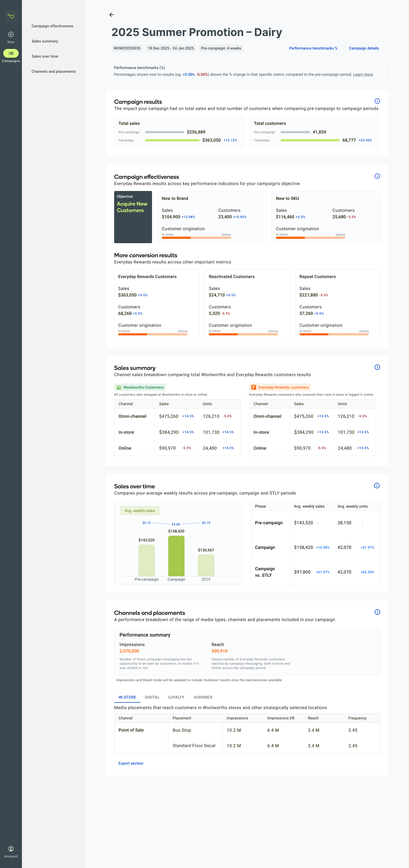Open the New campaign plus icon
Screen dimensions: 409x868
[11, 34]
